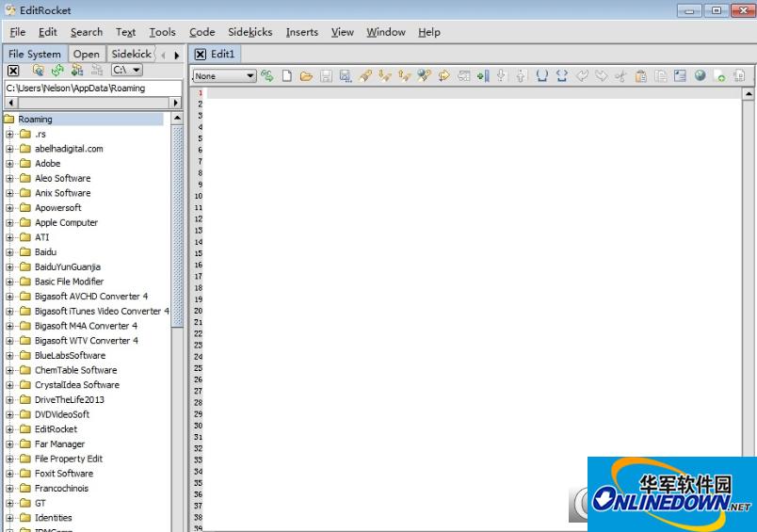Click the path field showing AppData\Roaming
This screenshot has width=757, height=532.
click(91, 87)
